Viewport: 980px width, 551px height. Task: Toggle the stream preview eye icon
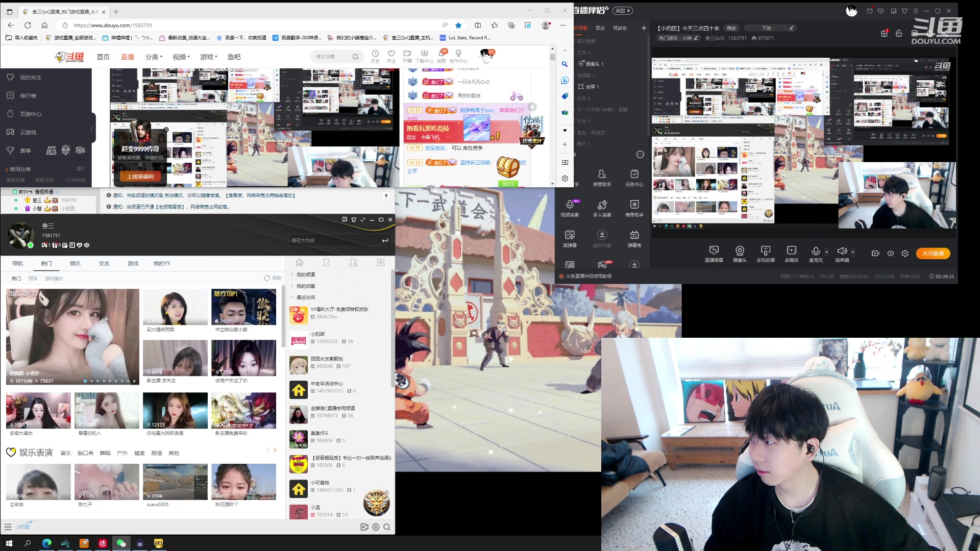[891, 254]
